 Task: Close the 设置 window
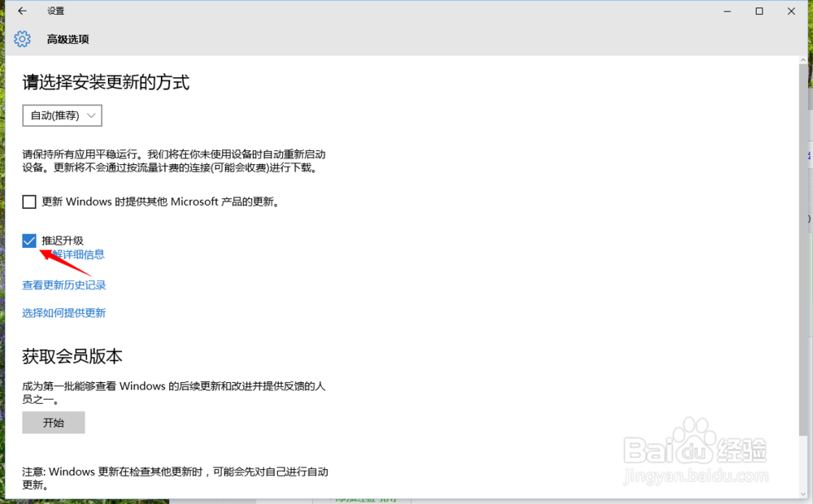pos(791,11)
